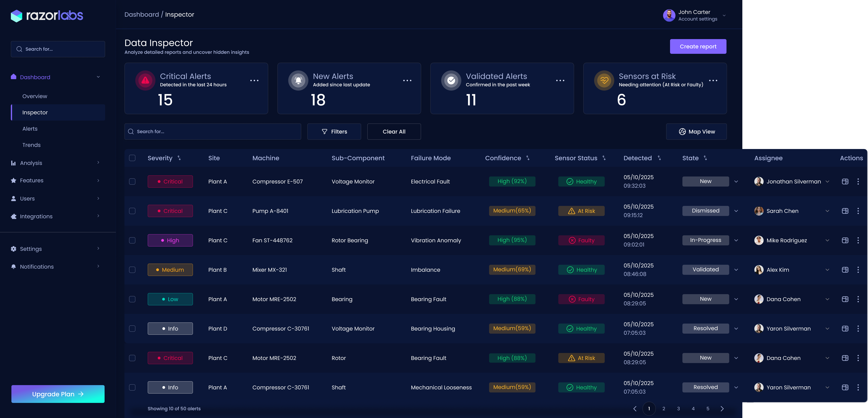
Task: Open more actions for Mixer MX-321 row
Action: [858, 270]
